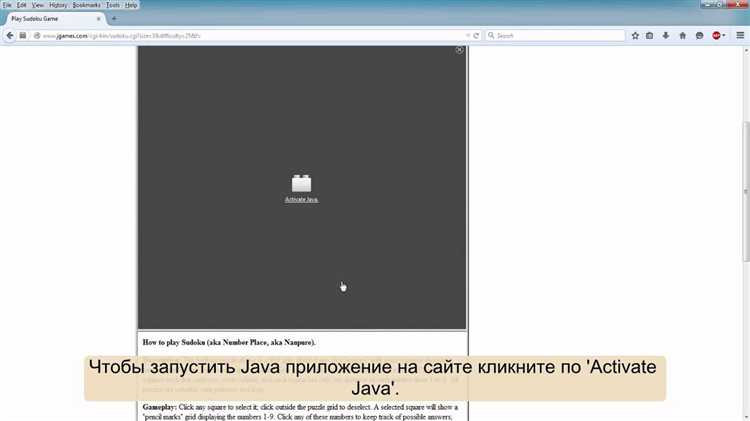This screenshot has width=750, height=421.
Task: Open the Firefox hamburger menu
Action: [740, 35]
